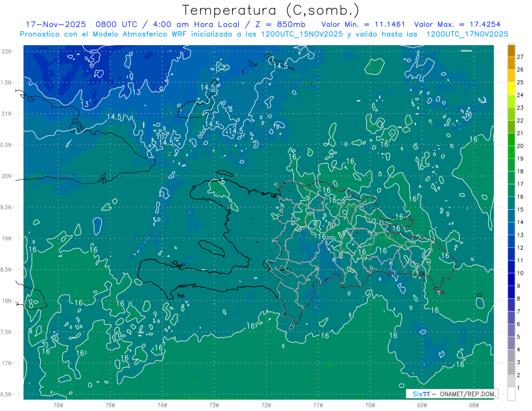The image size is (532, 411).
Task: Click the legend scale label 11
Action: click(520, 261)
